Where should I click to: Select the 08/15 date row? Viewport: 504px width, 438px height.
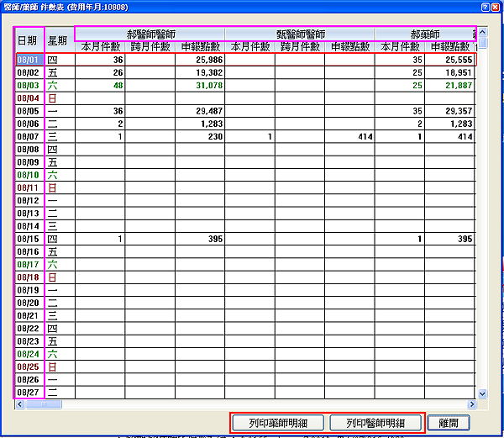[x=29, y=239]
